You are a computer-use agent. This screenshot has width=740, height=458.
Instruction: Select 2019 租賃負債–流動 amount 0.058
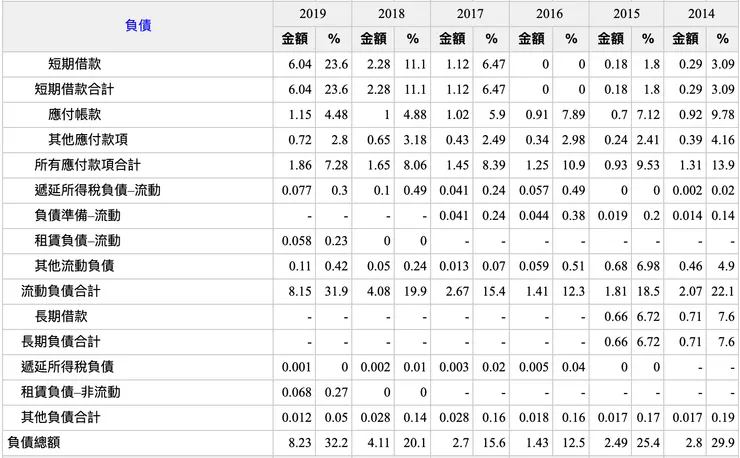pyautogui.click(x=297, y=241)
